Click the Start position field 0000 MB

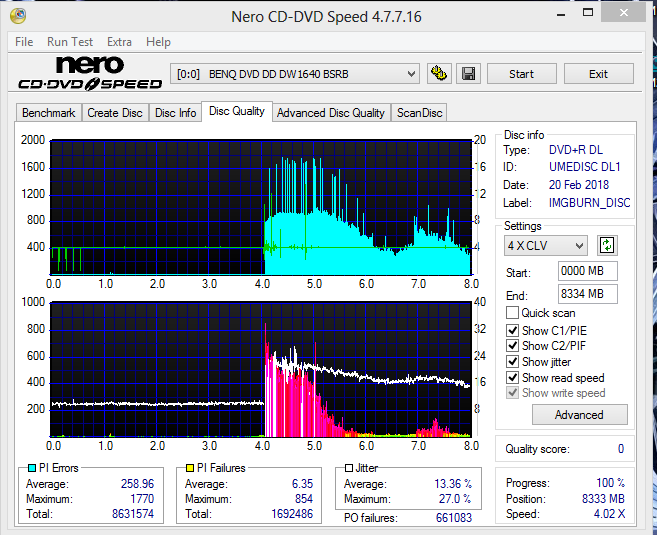[587, 271]
